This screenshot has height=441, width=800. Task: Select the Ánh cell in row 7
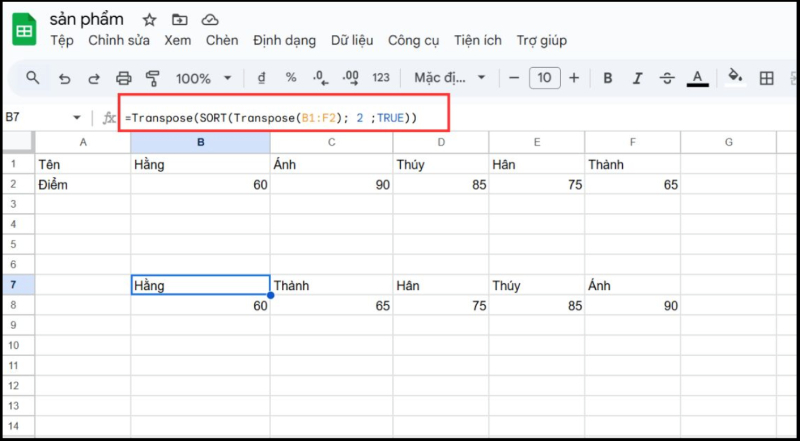pyautogui.click(x=633, y=285)
